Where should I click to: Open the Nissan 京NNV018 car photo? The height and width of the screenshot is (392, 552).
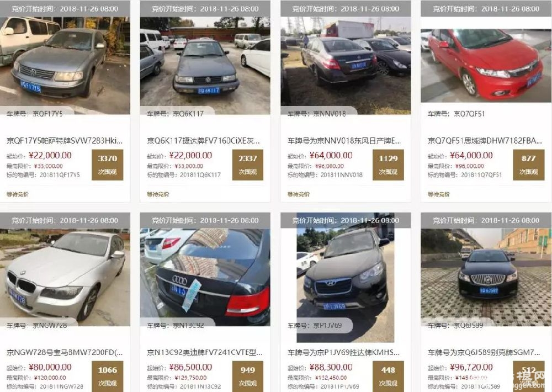(346, 66)
